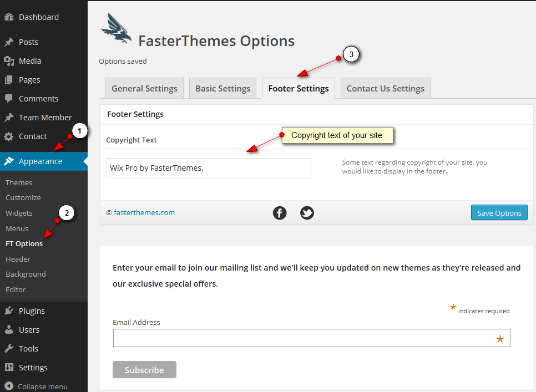Click the 'Email Address' label
536x392 pixels.
[136, 322]
